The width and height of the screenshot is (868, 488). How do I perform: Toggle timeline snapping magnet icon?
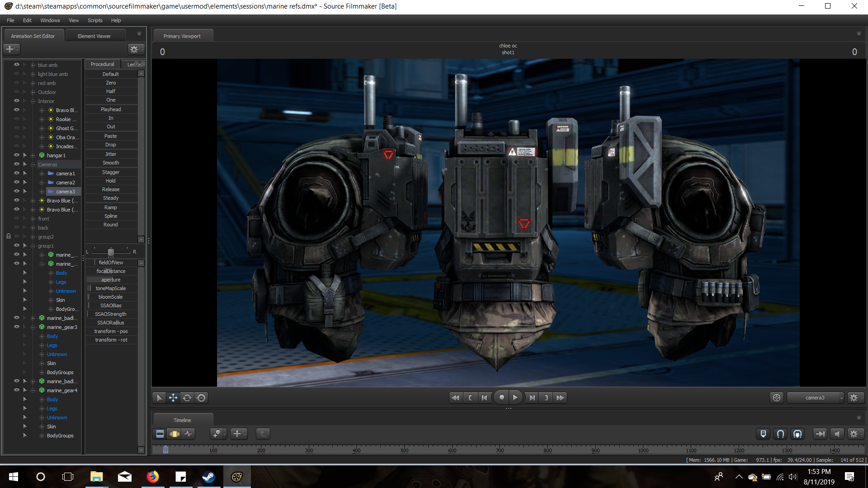coord(780,434)
